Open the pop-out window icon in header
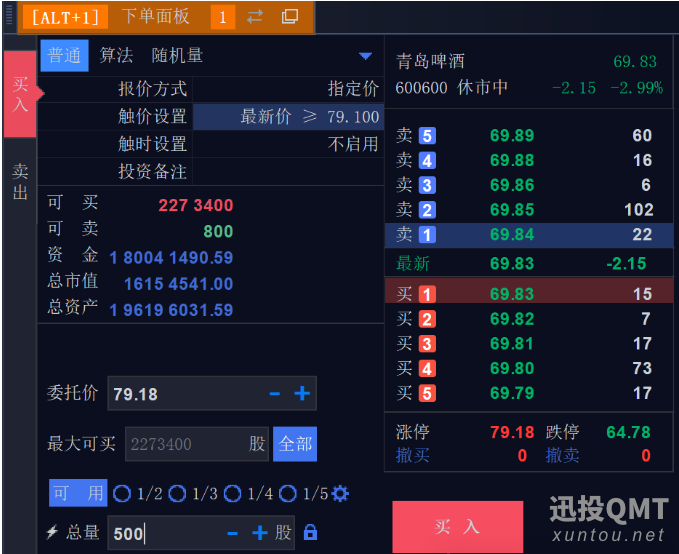 [290, 17]
